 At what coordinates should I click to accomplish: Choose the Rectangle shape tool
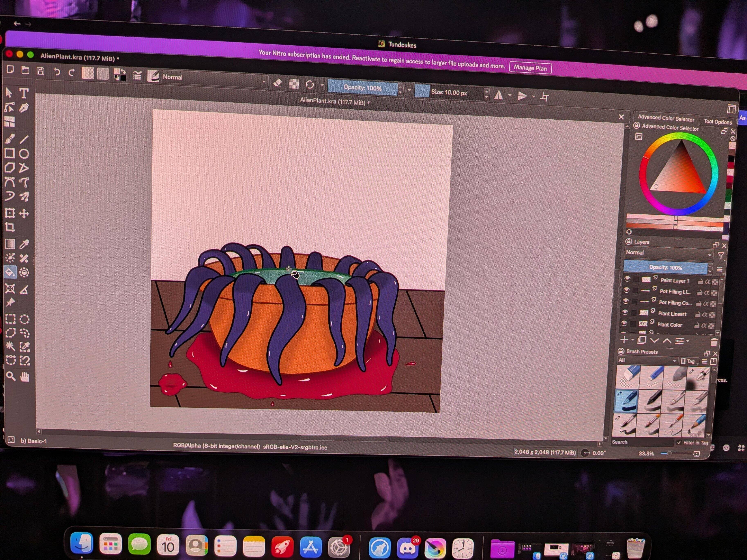point(9,153)
